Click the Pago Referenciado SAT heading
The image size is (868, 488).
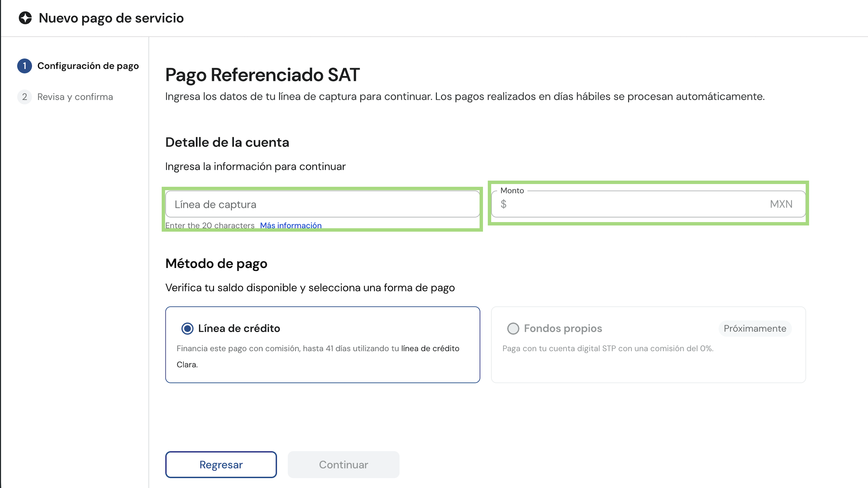(262, 75)
